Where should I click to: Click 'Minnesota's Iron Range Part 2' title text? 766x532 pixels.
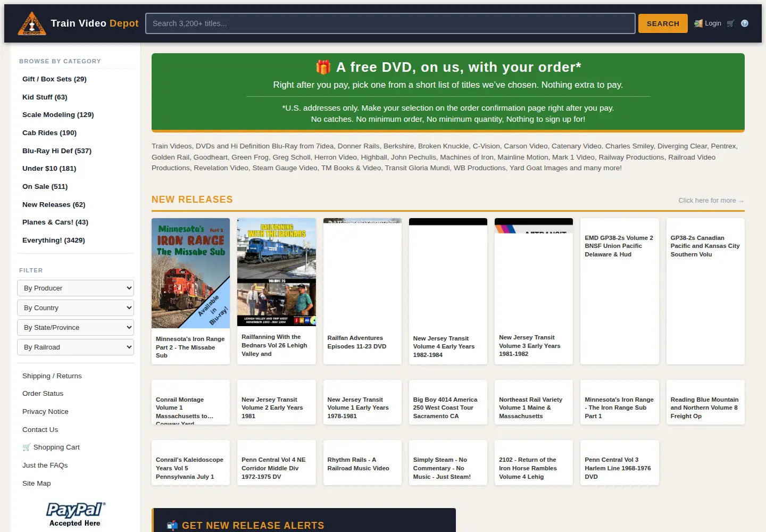point(190,347)
